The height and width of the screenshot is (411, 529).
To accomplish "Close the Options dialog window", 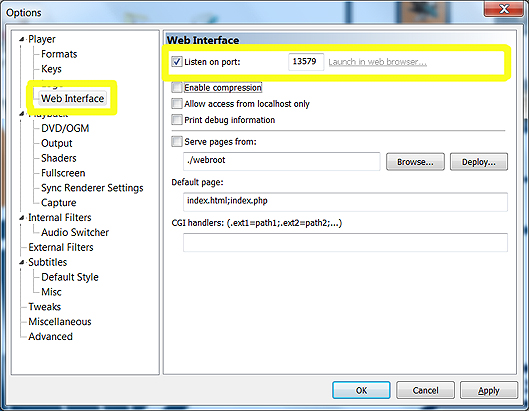I will tap(504, 9).
